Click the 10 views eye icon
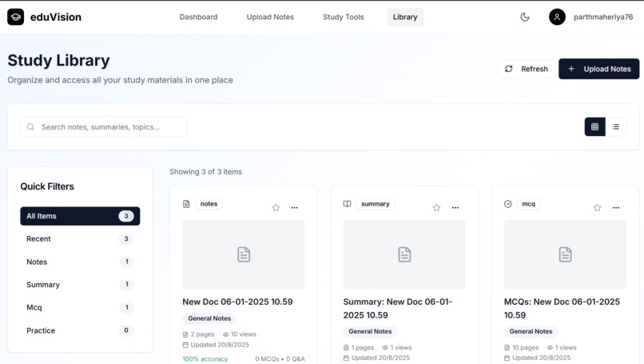Screen dimensions: 644x364 point(226,334)
